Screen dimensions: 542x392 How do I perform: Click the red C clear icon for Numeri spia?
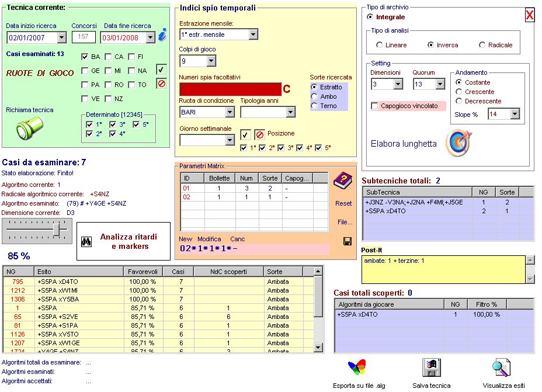tap(287, 89)
